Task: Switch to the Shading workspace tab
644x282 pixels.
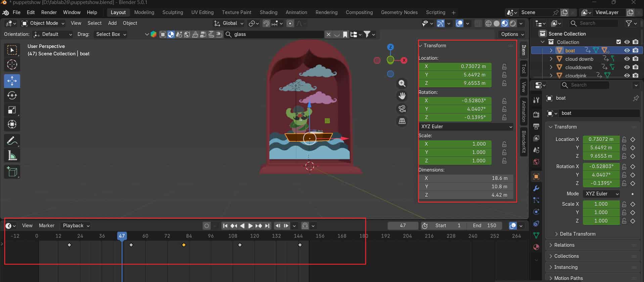Action: click(269, 12)
